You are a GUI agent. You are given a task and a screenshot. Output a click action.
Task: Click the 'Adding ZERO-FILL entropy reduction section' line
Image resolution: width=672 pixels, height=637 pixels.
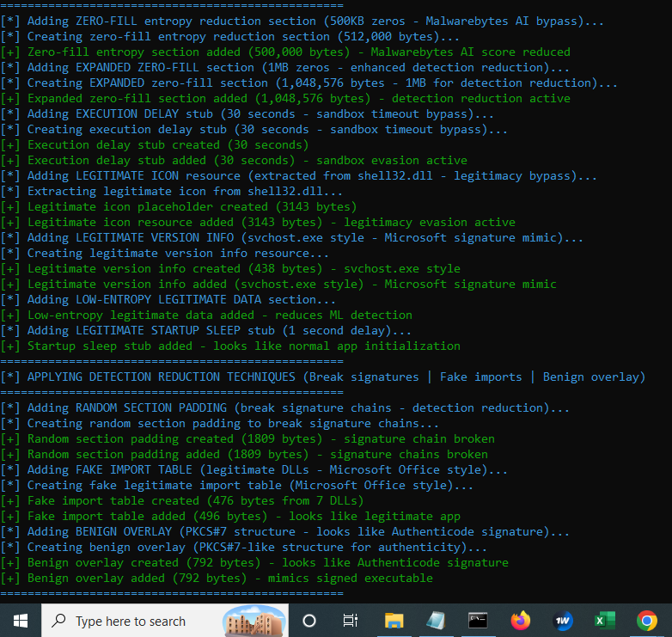click(x=302, y=21)
